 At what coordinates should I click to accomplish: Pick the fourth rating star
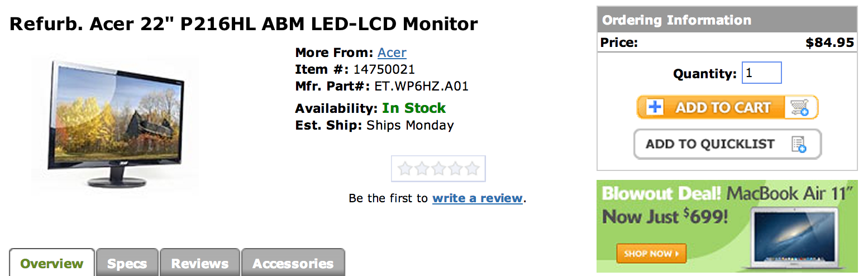coord(455,169)
